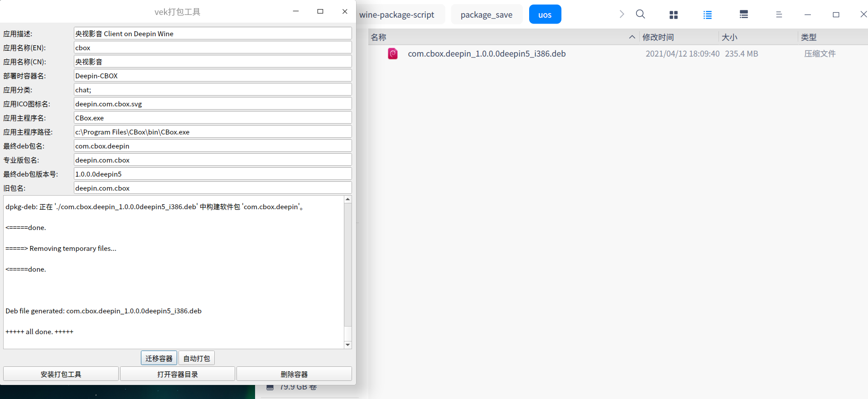Select the uos breadcrumb folder

[545, 14]
